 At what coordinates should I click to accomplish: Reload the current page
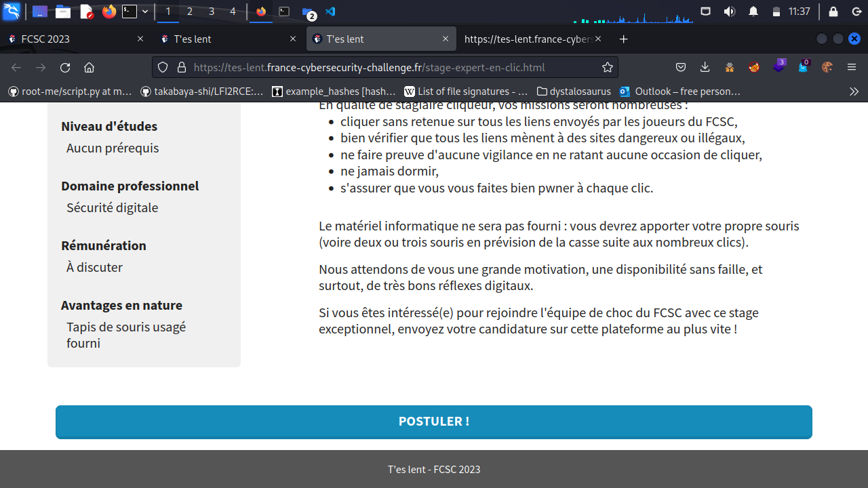tap(65, 67)
